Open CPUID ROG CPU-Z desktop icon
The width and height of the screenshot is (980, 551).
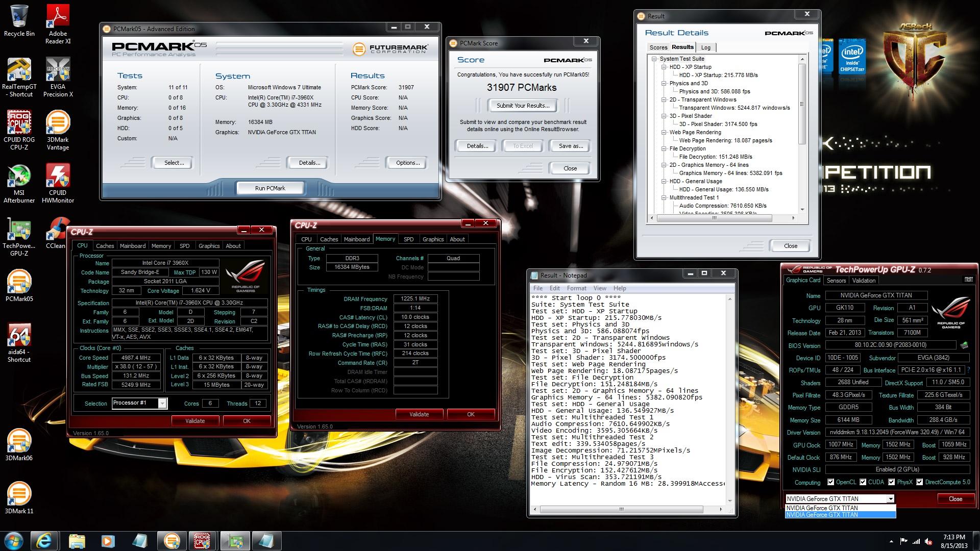pyautogui.click(x=19, y=130)
